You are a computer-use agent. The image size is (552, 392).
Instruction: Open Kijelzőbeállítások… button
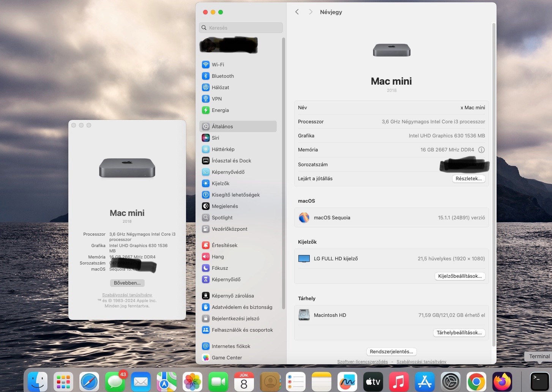click(x=460, y=276)
